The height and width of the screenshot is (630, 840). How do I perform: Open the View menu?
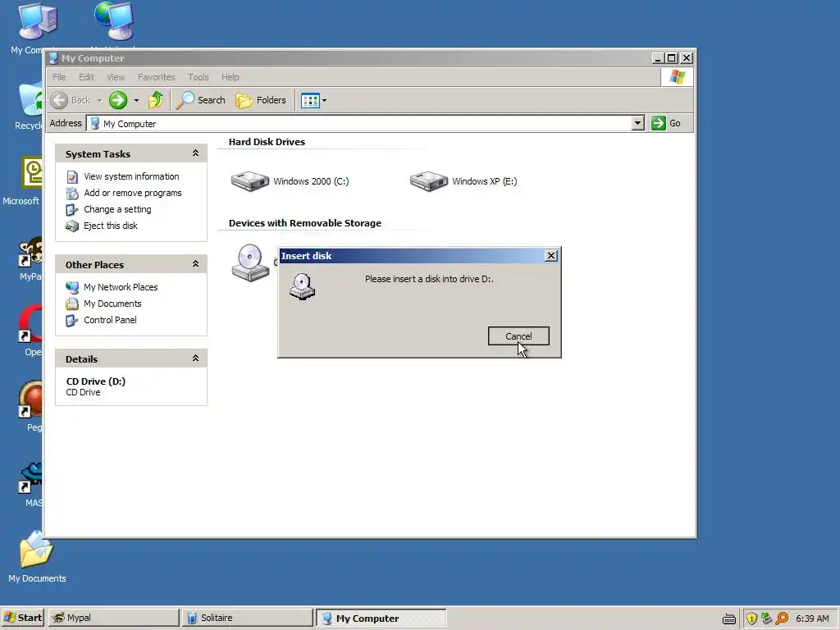point(116,77)
